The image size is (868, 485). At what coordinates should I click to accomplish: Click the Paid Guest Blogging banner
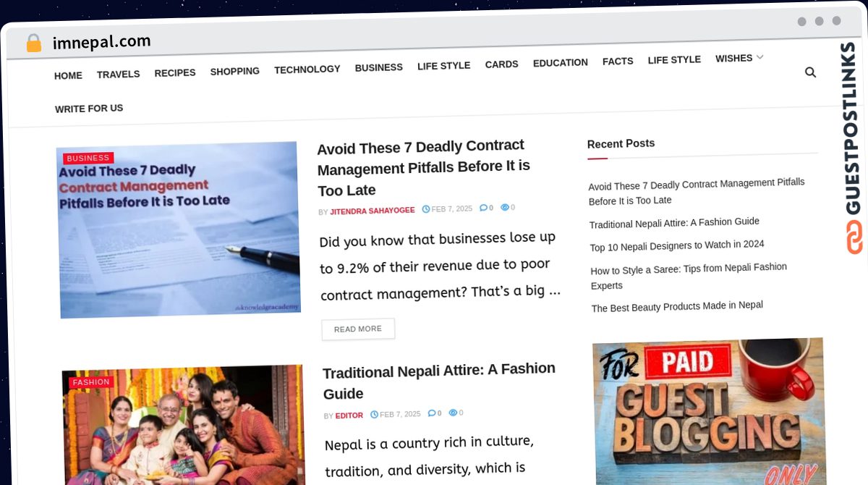[710, 411]
